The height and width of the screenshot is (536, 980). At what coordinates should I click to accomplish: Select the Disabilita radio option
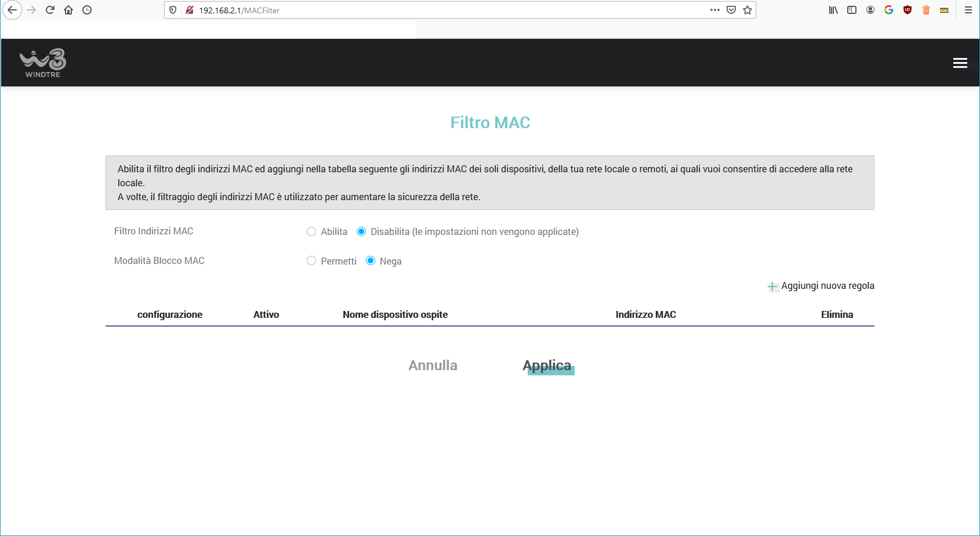361,231
